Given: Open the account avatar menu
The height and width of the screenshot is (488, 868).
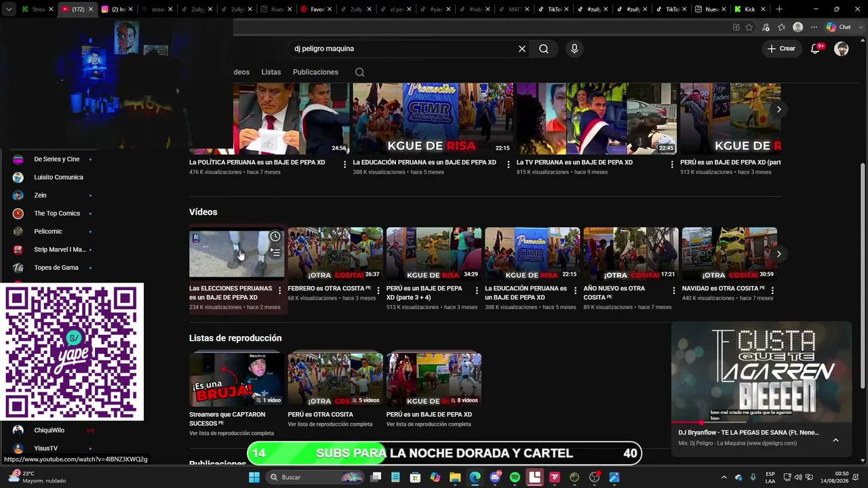Looking at the screenshot, I should 842,49.
